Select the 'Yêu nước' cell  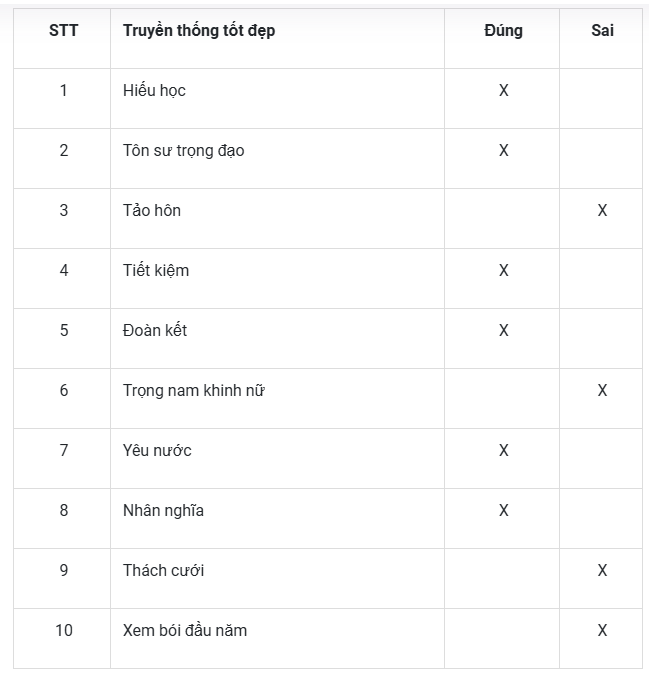277,458
